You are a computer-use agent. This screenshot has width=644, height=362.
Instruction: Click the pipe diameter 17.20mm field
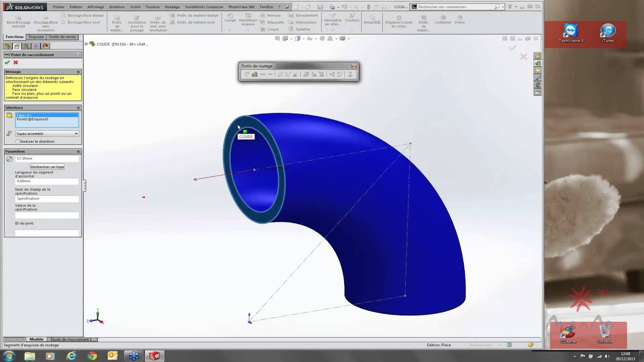click(47, 158)
